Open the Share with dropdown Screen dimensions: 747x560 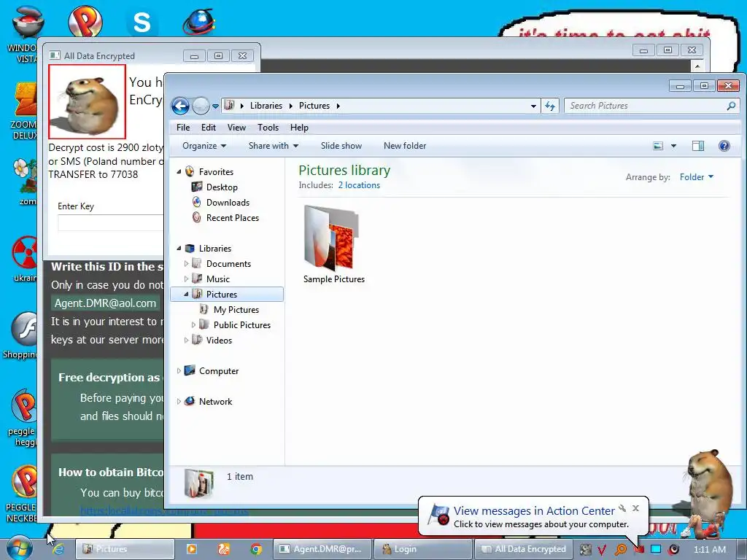(274, 146)
